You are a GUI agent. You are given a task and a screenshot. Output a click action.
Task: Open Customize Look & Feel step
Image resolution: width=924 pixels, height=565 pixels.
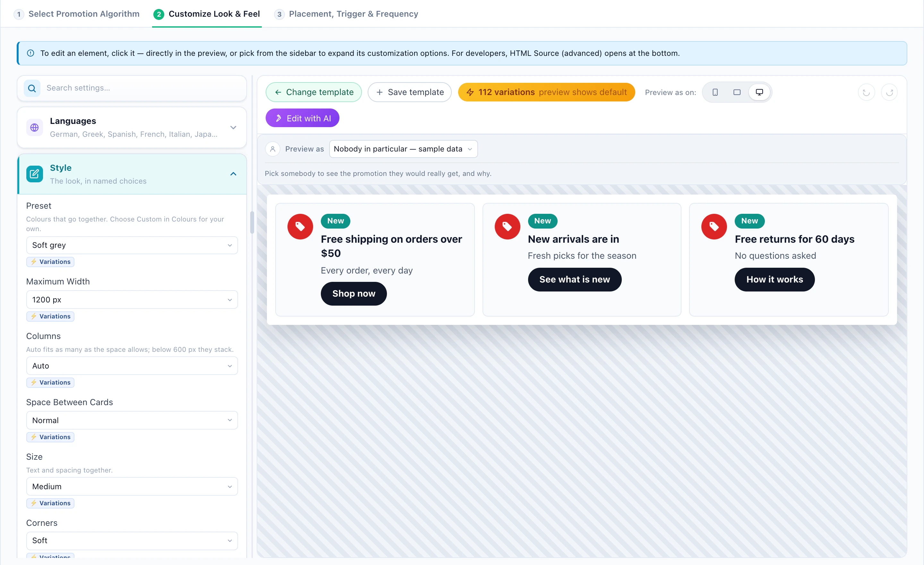click(207, 14)
